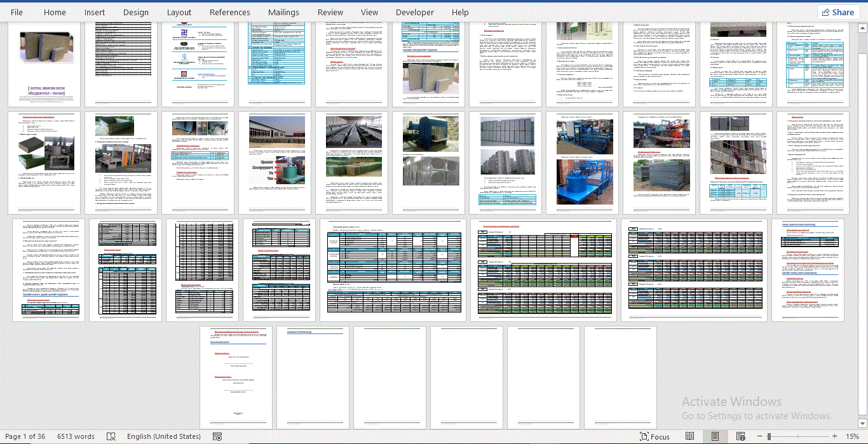The image size is (868, 444).
Task: Switch to the Home ribbon tab
Action: tap(55, 12)
